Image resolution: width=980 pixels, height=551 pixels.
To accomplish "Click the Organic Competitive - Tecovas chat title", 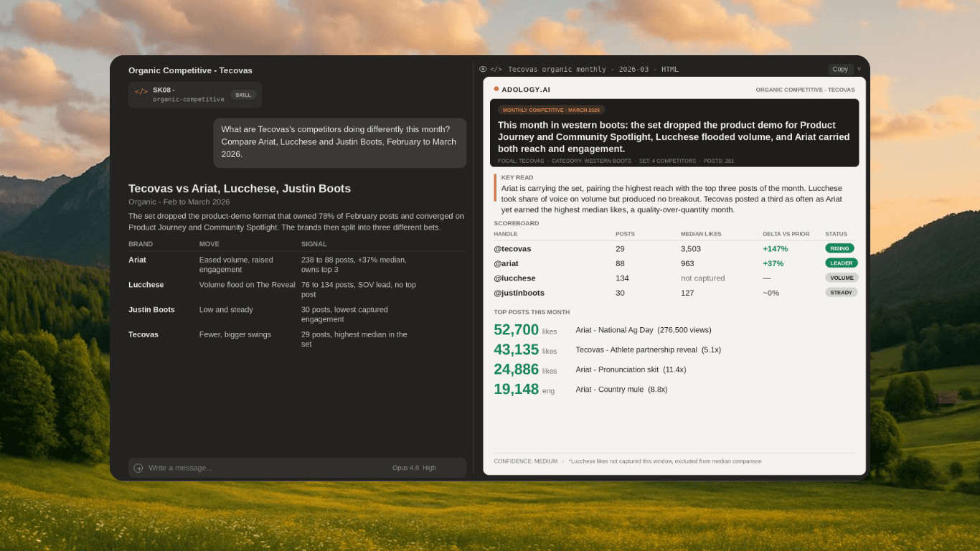I will click(x=190, y=70).
